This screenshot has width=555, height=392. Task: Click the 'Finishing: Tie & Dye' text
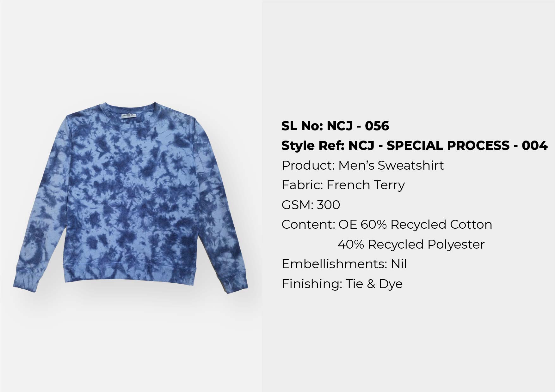342,284
